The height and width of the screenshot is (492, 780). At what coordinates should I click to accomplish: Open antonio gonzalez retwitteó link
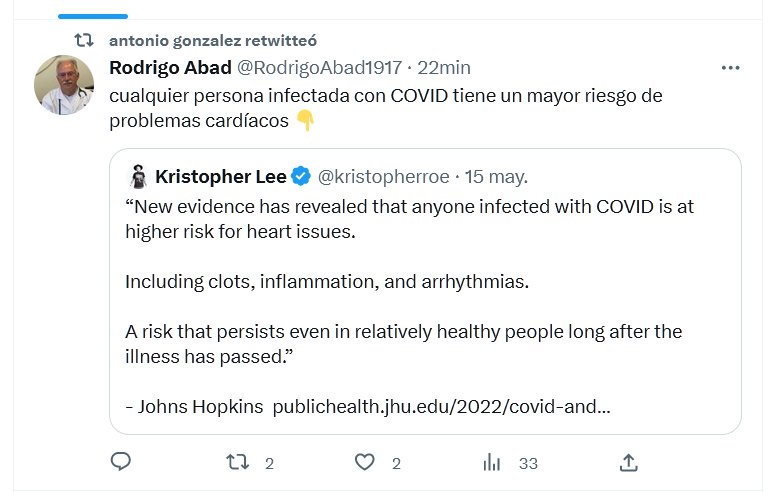(x=212, y=40)
